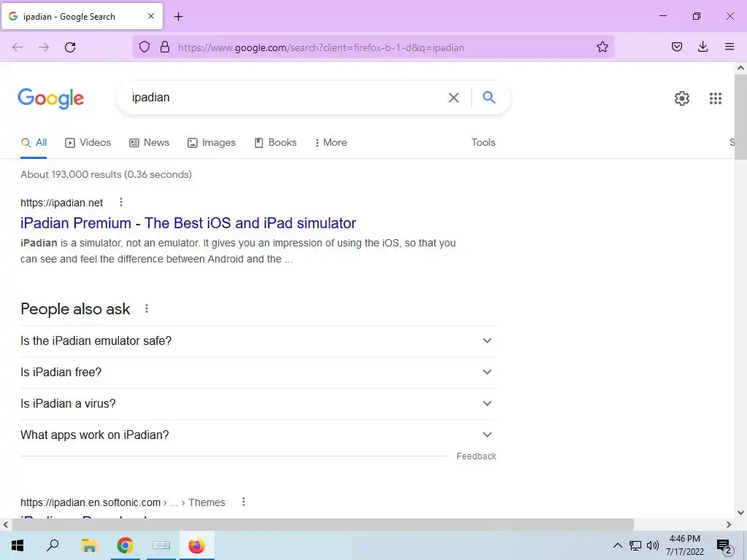
Task: Open the Firefox downloads arrow
Action: (x=703, y=47)
